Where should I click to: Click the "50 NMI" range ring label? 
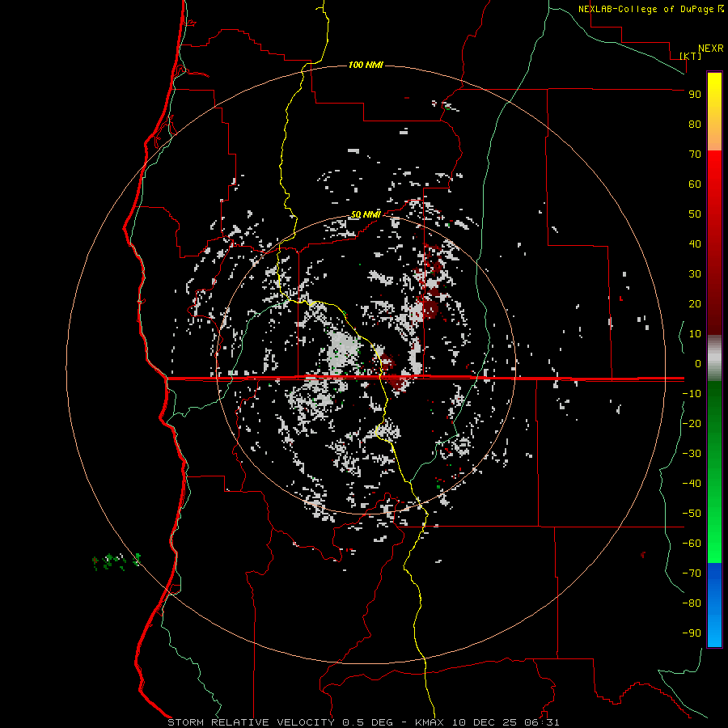coord(366,214)
